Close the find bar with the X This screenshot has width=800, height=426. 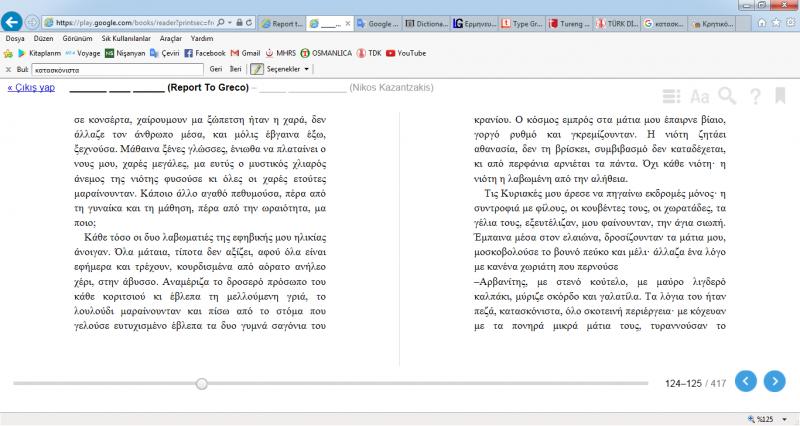pyautogui.click(x=8, y=69)
